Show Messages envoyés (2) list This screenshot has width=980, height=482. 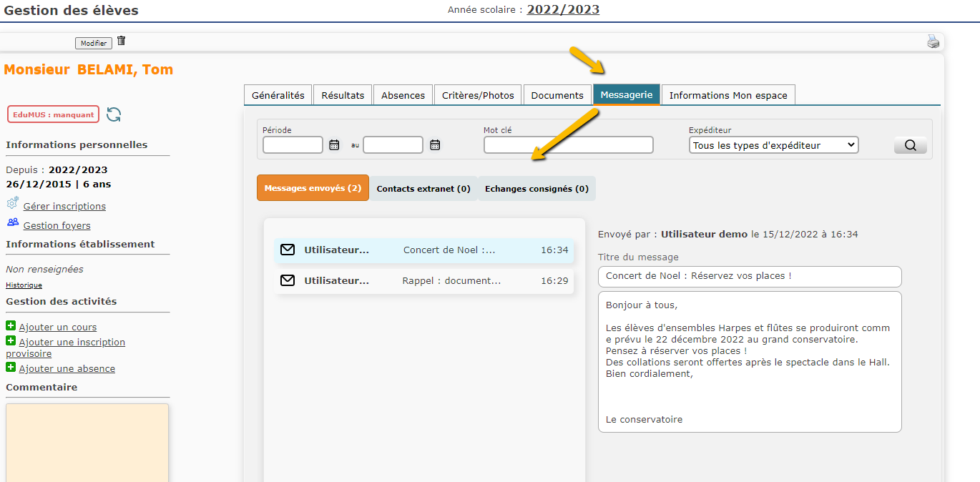(x=313, y=188)
